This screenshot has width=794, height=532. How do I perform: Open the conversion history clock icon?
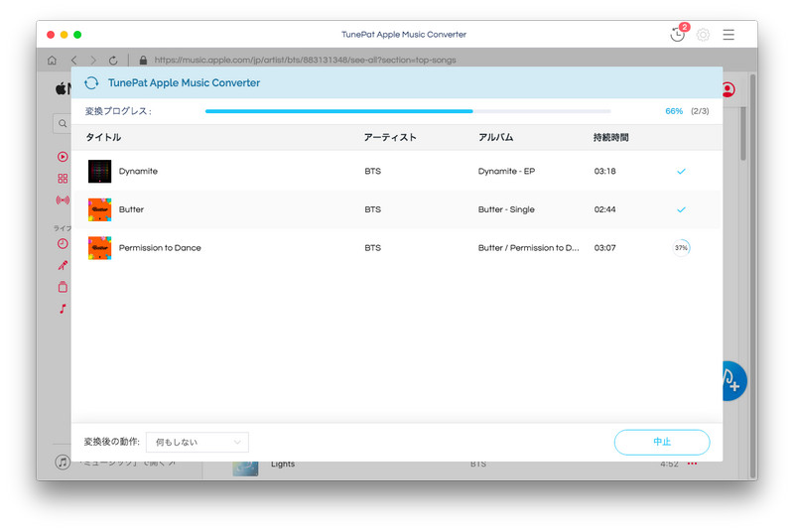[x=677, y=34]
